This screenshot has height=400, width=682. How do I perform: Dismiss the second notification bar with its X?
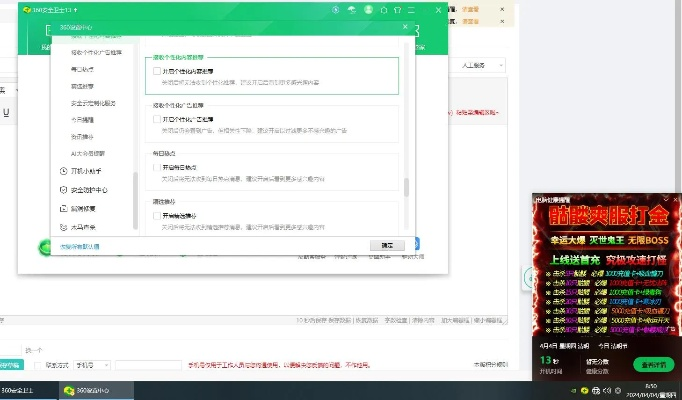[502, 21]
